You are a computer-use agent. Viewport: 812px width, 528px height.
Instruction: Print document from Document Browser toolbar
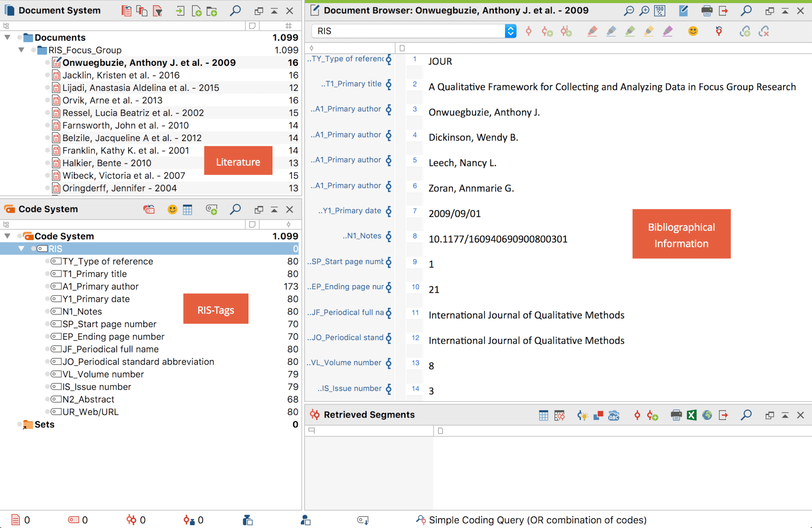(x=707, y=11)
